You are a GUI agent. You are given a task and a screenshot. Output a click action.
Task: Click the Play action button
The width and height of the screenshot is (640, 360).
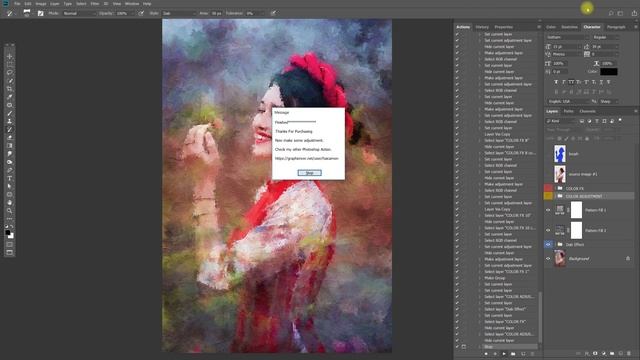pos(504,354)
